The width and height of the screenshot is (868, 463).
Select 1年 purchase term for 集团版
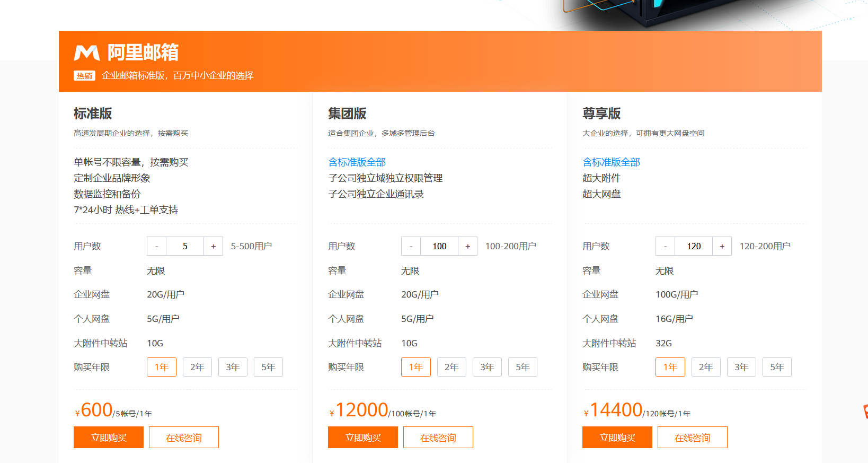click(416, 367)
